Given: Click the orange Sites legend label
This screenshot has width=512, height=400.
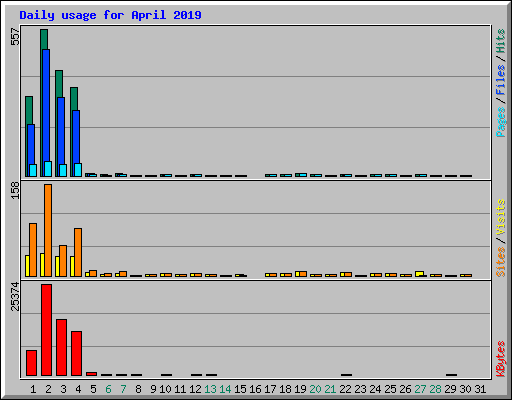Looking at the screenshot, I should tap(500, 262).
